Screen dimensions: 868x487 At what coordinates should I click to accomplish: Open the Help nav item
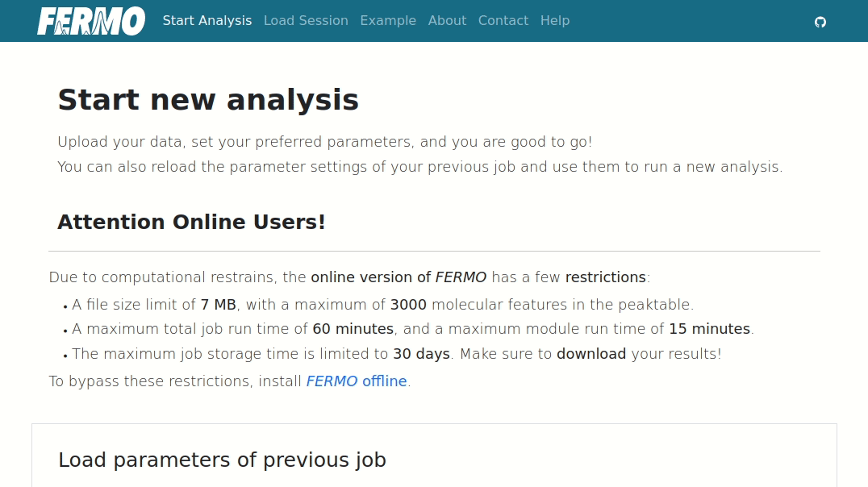pos(555,20)
